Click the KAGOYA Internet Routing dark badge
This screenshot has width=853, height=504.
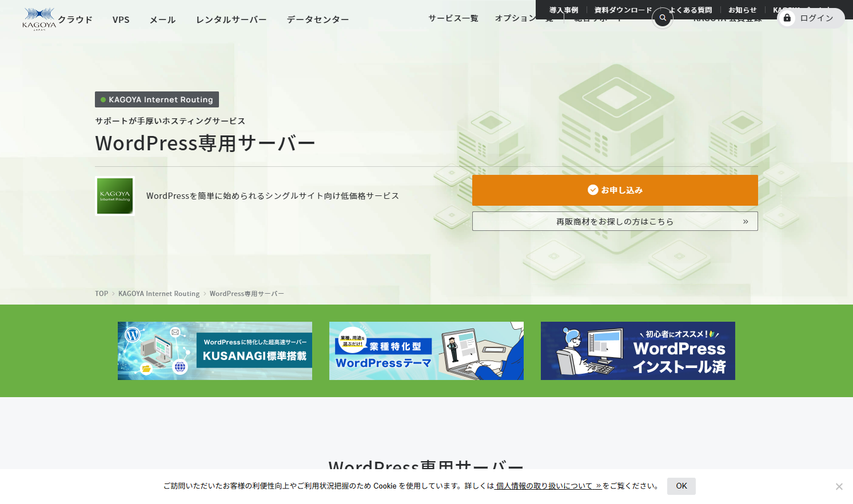click(x=157, y=99)
